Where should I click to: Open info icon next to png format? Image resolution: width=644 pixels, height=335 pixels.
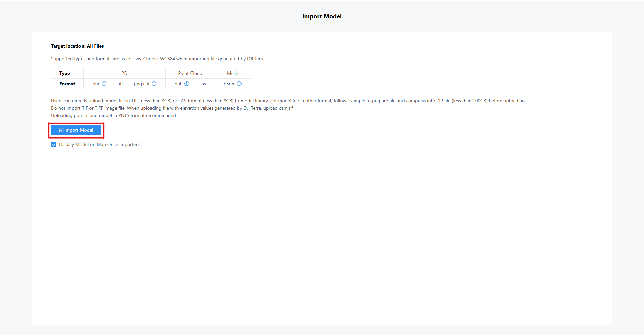pos(104,84)
